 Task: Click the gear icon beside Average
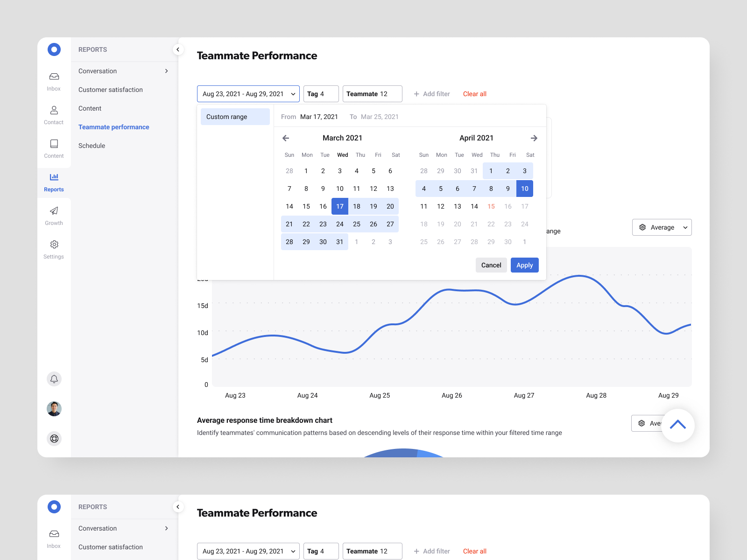pos(641,227)
